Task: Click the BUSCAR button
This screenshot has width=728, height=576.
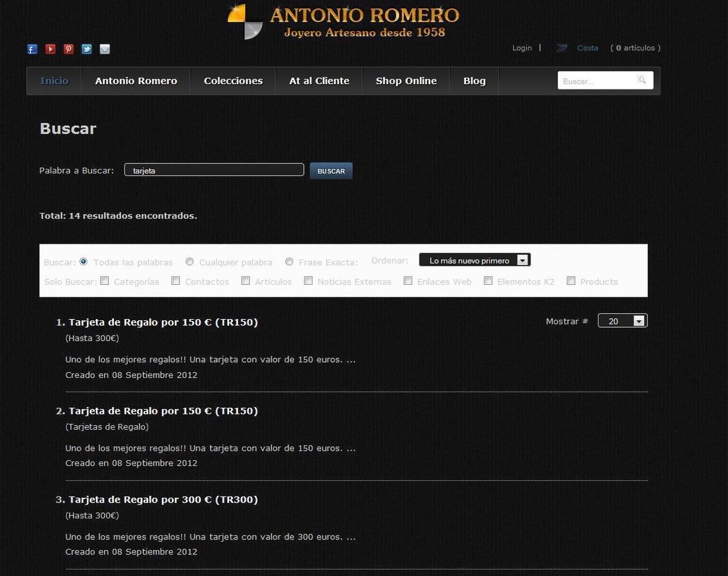Action: click(x=331, y=171)
